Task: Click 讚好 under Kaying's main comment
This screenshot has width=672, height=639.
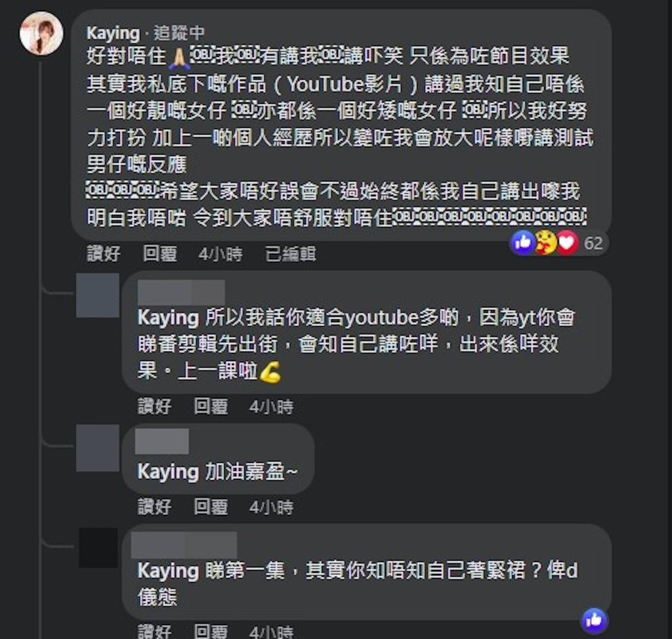Action: coord(104,253)
